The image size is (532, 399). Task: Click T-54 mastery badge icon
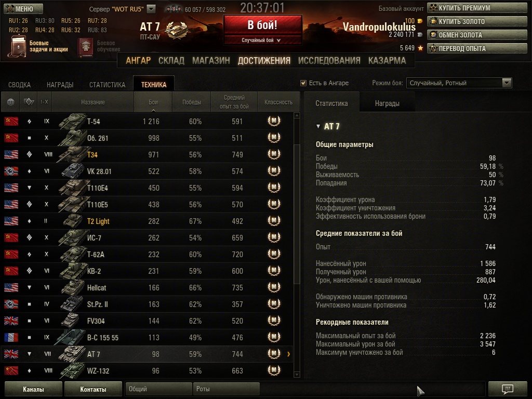[x=274, y=121]
